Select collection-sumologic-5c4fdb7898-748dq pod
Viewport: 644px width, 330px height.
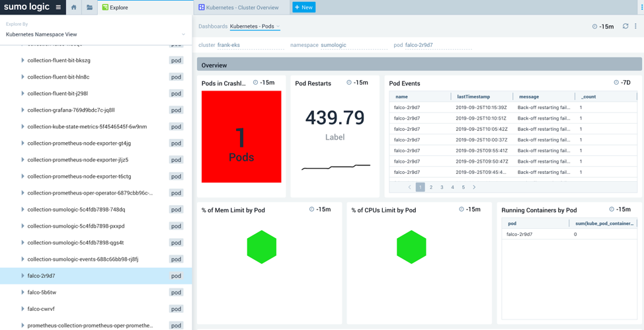[x=77, y=210]
